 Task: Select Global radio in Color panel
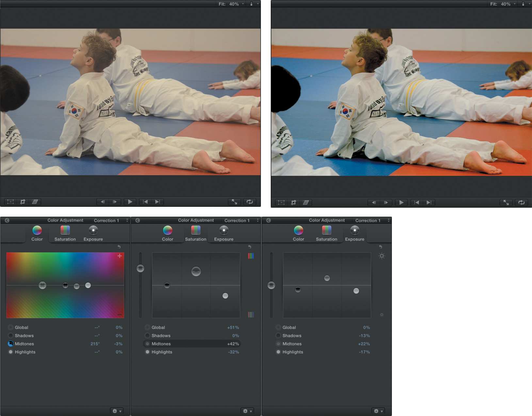(x=10, y=327)
